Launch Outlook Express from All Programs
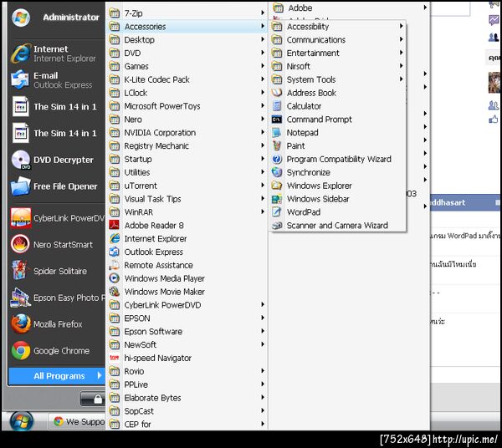 click(x=187, y=252)
